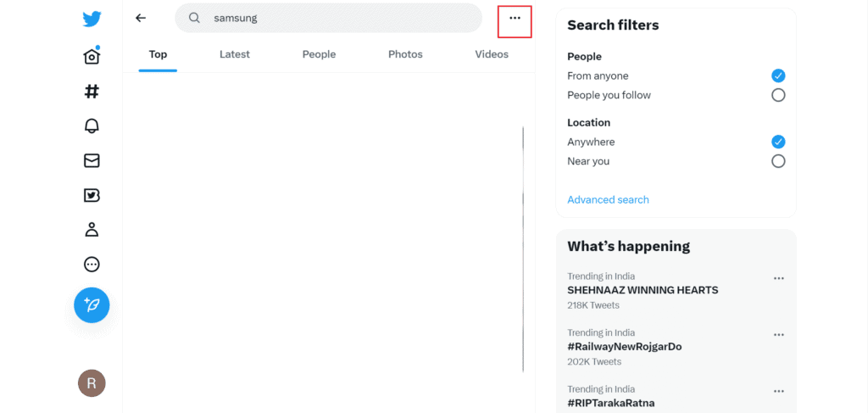Switch to the People tab
The image size is (868, 413).
[x=319, y=54]
